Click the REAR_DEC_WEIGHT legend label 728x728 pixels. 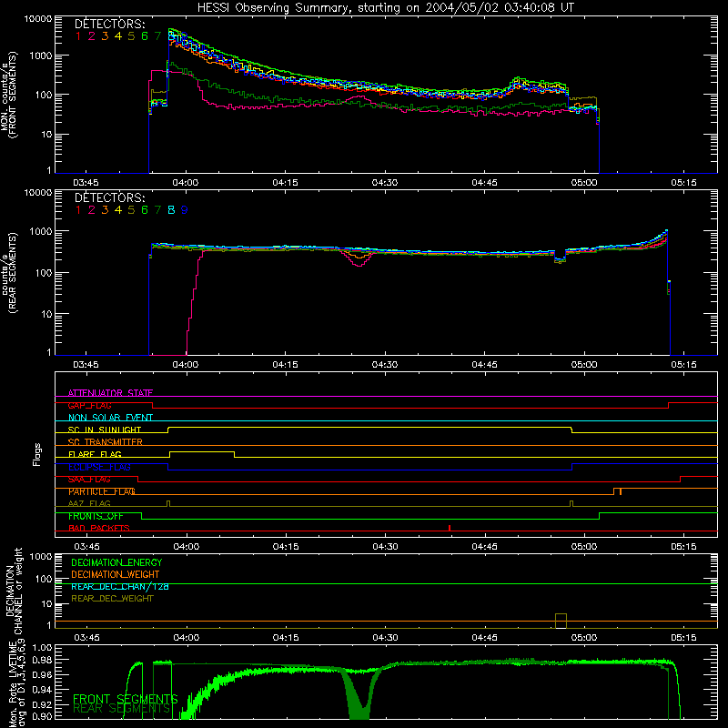click(x=112, y=599)
